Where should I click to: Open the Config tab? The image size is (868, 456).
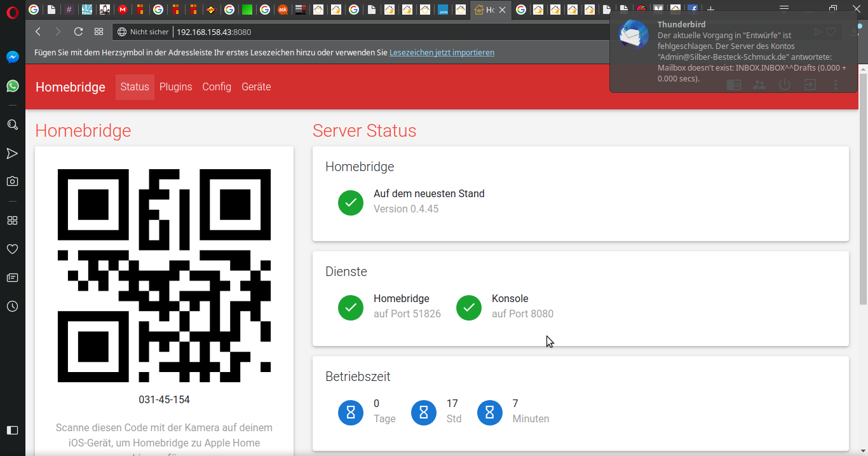[217, 87]
